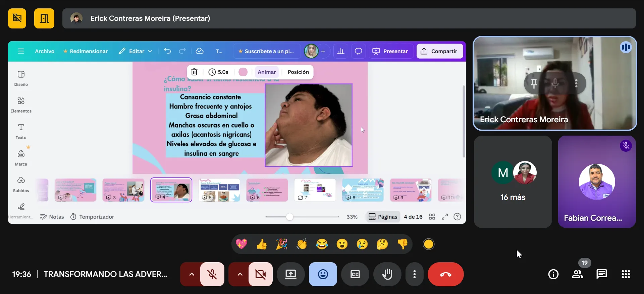Click the three-dot options on Erick's video tile
The width and height of the screenshot is (644, 294).
[x=576, y=83]
